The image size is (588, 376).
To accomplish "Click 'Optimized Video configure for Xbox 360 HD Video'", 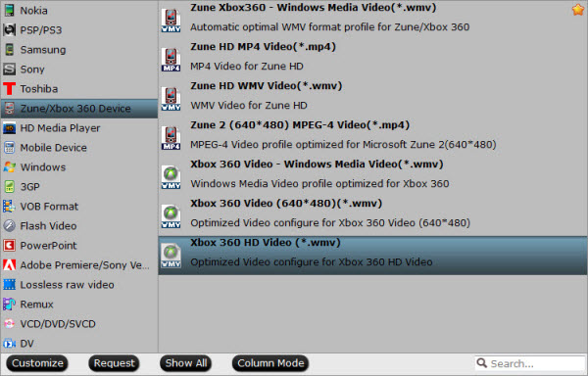I will click(x=312, y=262).
